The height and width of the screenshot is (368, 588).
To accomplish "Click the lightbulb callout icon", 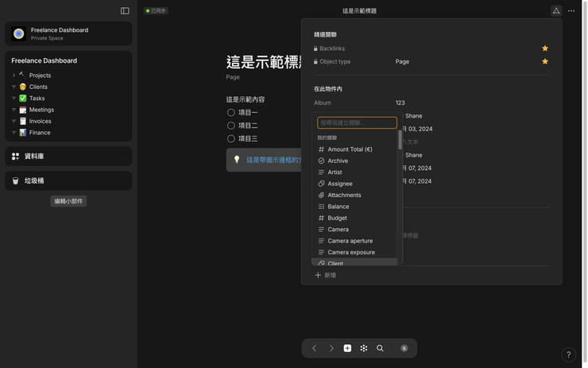I will (237, 160).
